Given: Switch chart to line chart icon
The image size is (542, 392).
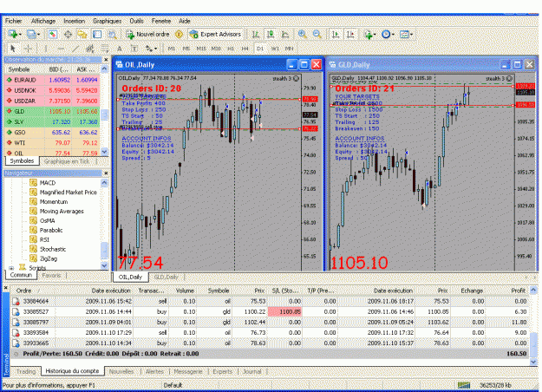Looking at the screenshot, I should click(285, 34).
